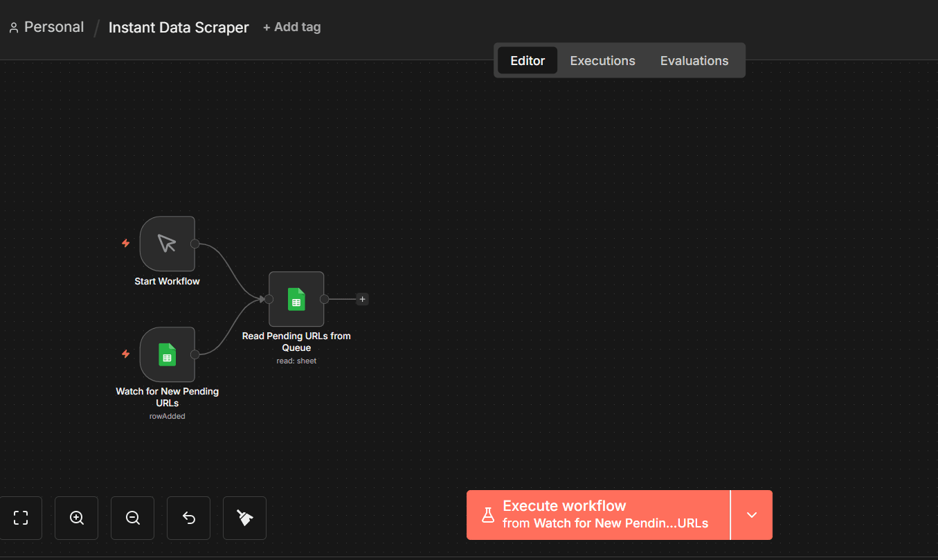Select the Start Workflow trigger node
This screenshot has height=560, width=938.
(167, 244)
